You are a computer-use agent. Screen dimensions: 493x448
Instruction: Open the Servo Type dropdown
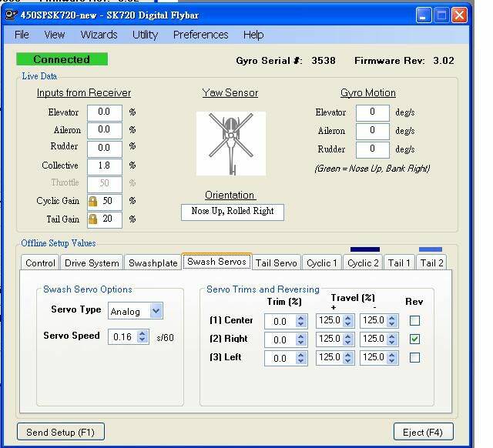pos(156,311)
